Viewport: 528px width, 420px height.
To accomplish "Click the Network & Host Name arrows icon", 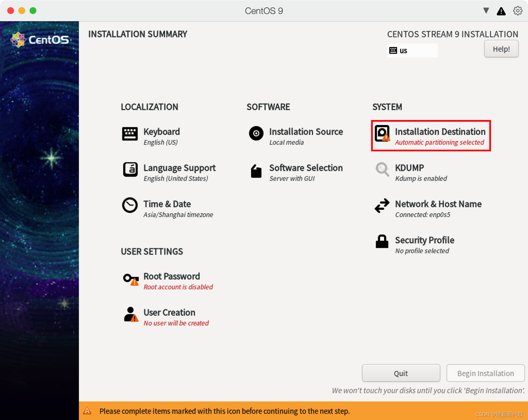I will pos(382,206).
